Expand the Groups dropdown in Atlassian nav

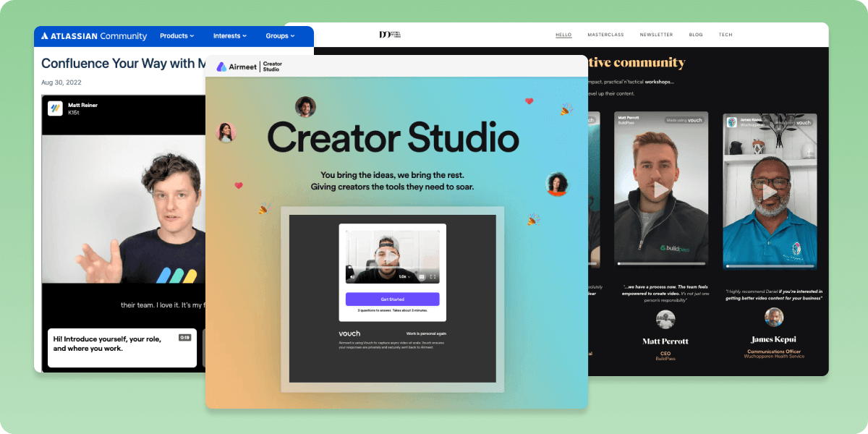[280, 36]
